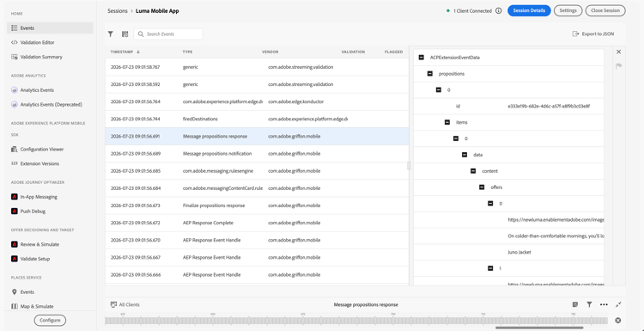The height and width of the screenshot is (331, 644).
Task: Select the firedDestinations event row
Action: click(257, 119)
